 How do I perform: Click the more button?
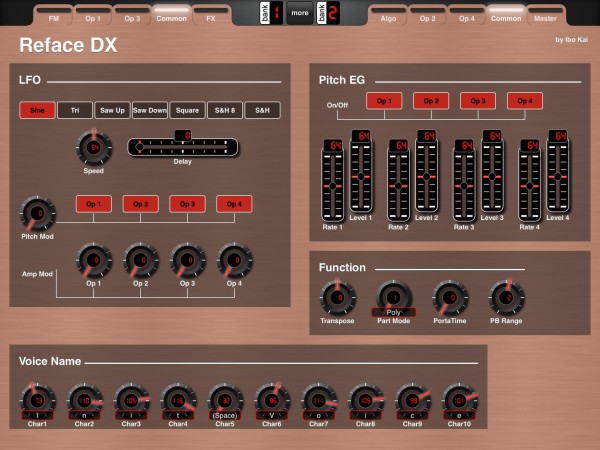(300, 13)
